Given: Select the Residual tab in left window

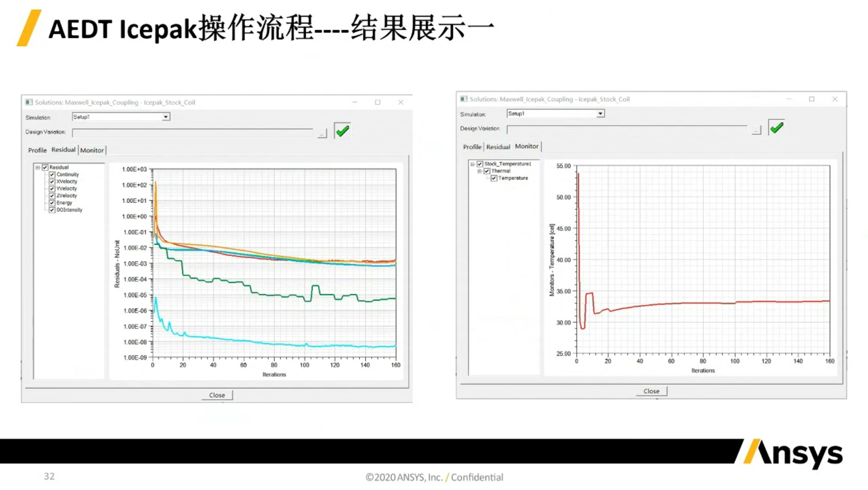Looking at the screenshot, I should pyautogui.click(x=63, y=150).
